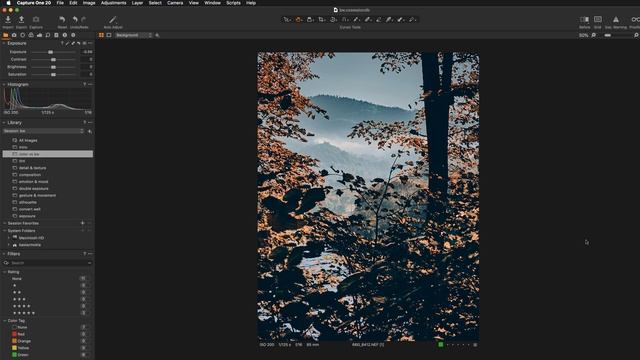640x360 pixels.
Task: Expand the Macintosh HD folder
Action: 9,238
